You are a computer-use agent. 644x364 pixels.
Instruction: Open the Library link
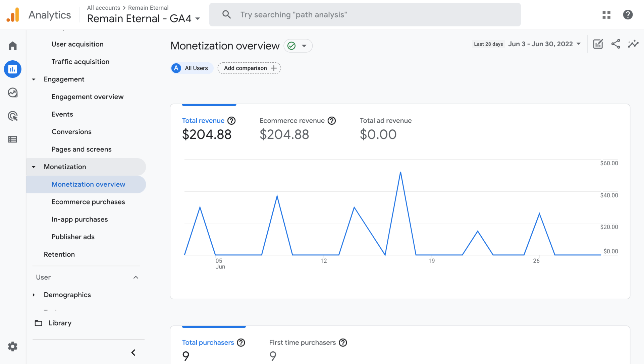(60, 323)
